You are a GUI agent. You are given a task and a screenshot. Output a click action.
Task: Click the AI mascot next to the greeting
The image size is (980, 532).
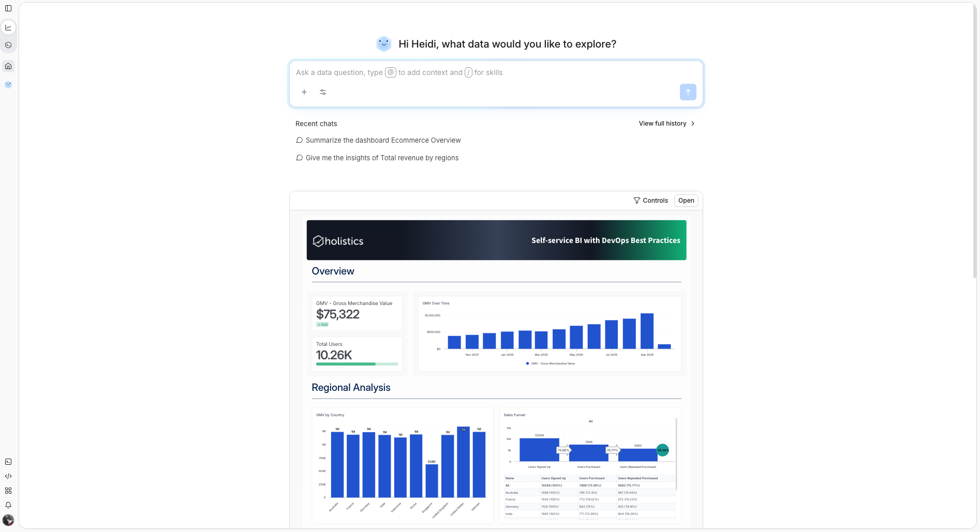coord(383,44)
